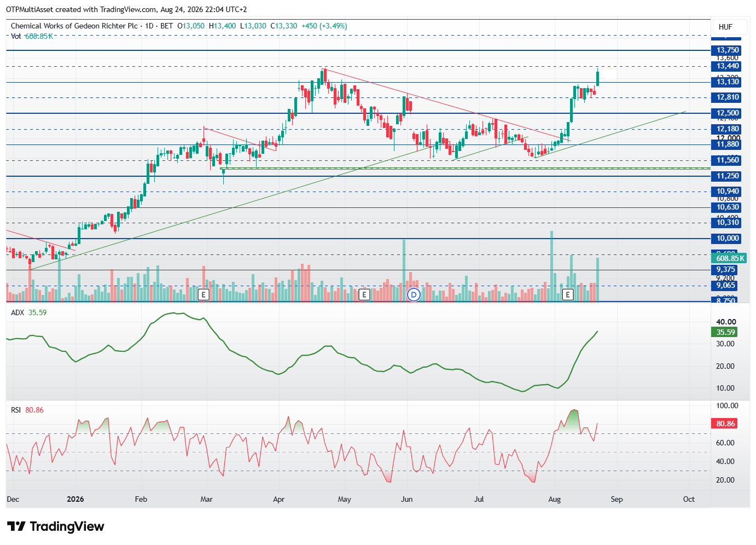Click the 10,630 price level label
Screen dimensions: 756x545
pyautogui.click(x=728, y=207)
